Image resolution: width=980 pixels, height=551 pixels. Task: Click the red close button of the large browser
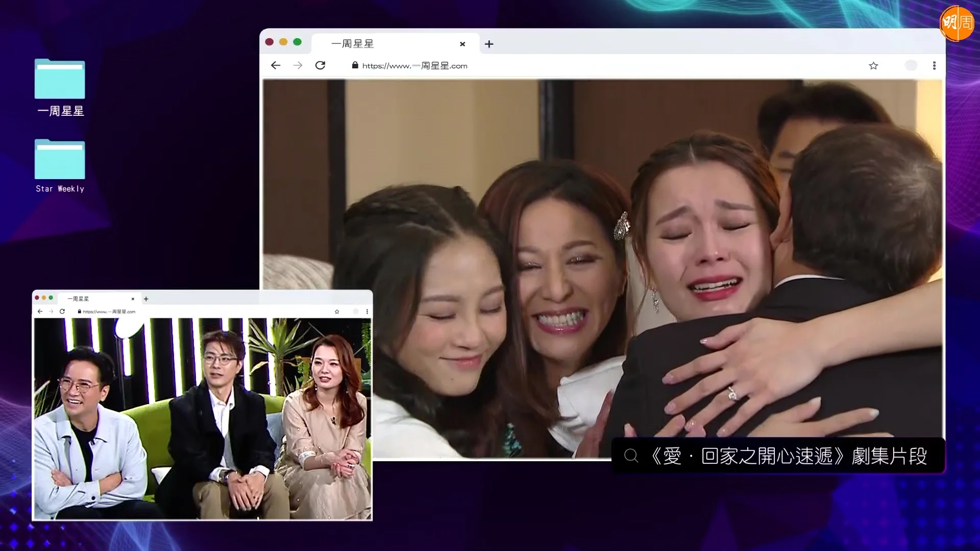[x=269, y=42]
